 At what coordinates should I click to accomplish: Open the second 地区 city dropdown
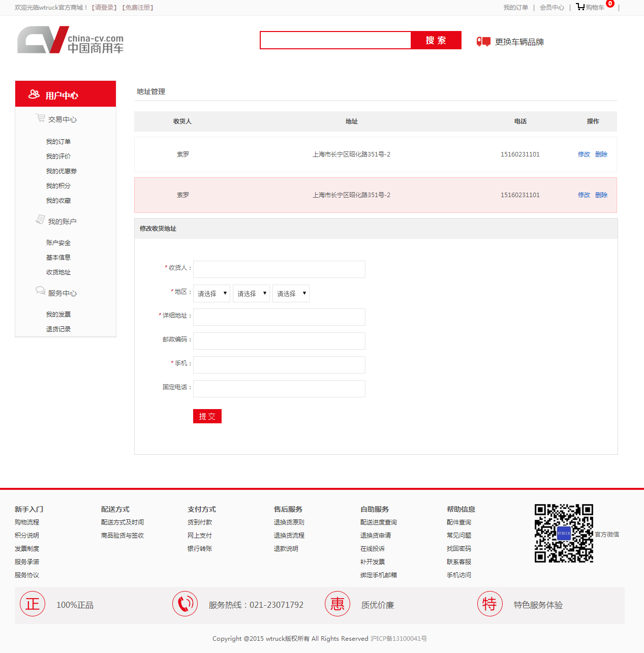[x=251, y=294]
